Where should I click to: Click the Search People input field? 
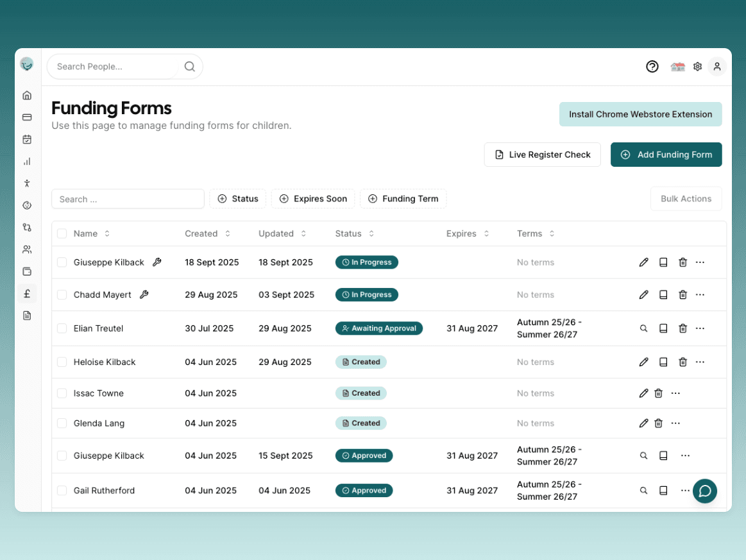[x=115, y=67]
